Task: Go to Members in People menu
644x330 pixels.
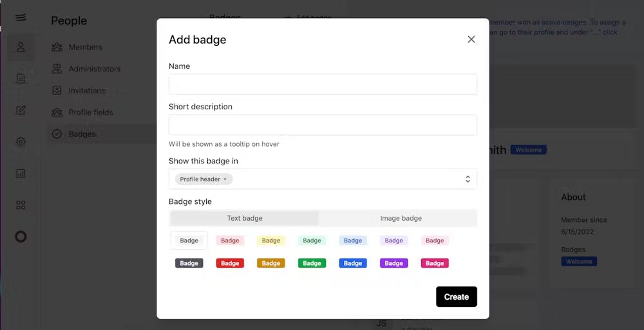Action: [x=86, y=47]
